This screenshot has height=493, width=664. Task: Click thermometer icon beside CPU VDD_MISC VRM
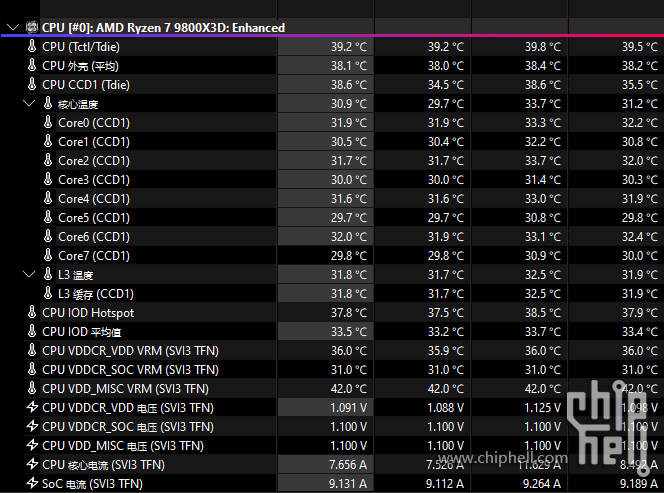[x=32, y=388]
